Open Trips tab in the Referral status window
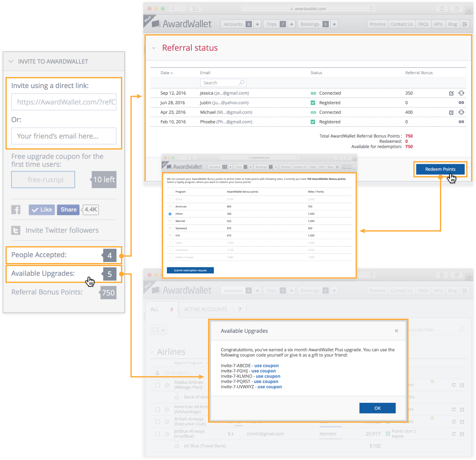Viewport: 476px width, 460px height. point(275,24)
